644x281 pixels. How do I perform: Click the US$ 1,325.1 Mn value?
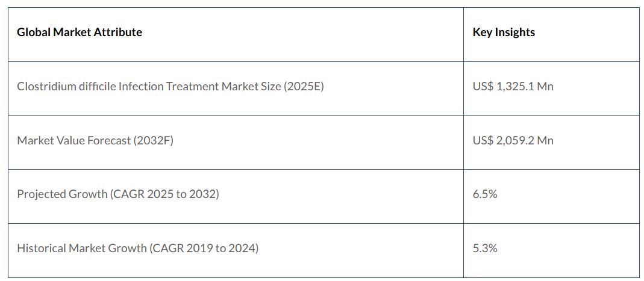point(513,87)
